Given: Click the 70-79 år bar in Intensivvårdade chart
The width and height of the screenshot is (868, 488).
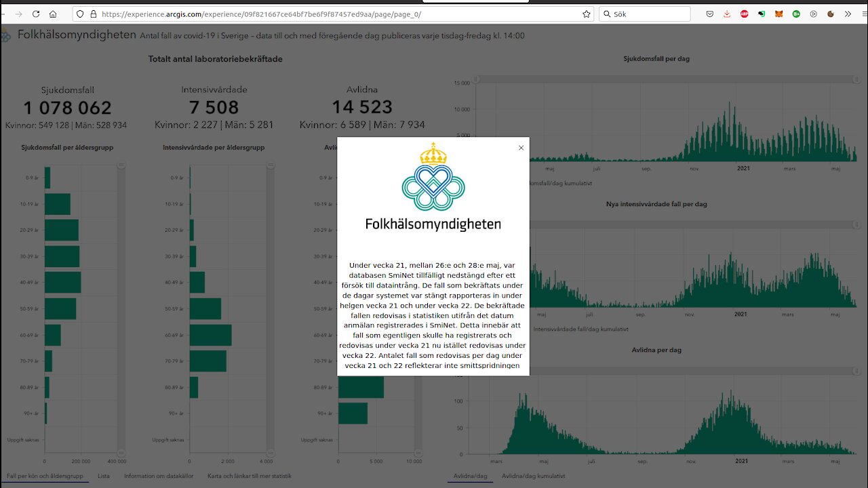Looking at the screenshot, I should (208, 361).
